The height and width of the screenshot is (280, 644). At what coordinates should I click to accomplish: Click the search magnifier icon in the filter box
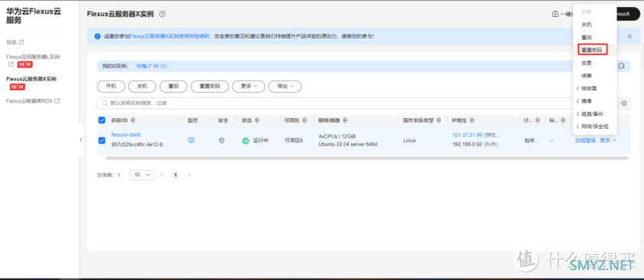(x=105, y=104)
